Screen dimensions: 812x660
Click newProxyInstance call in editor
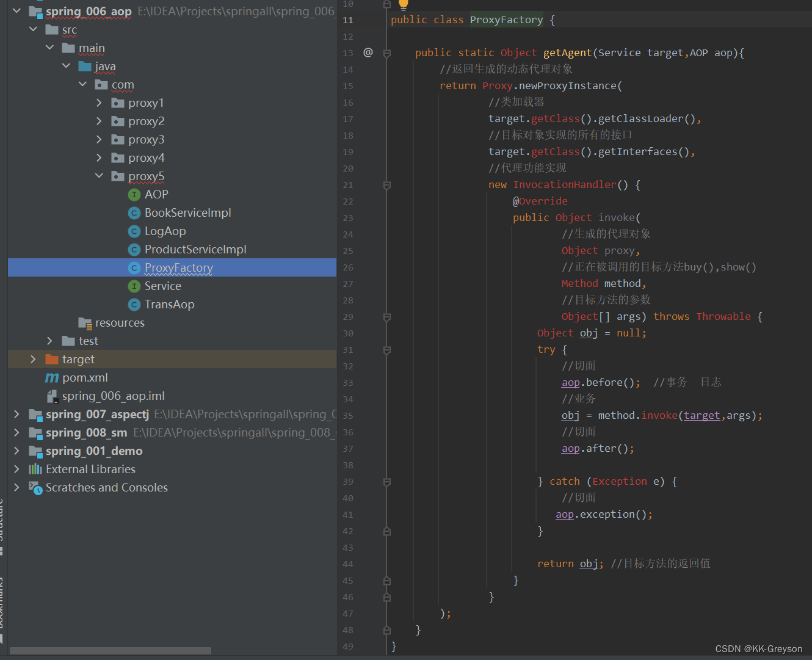tap(567, 86)
